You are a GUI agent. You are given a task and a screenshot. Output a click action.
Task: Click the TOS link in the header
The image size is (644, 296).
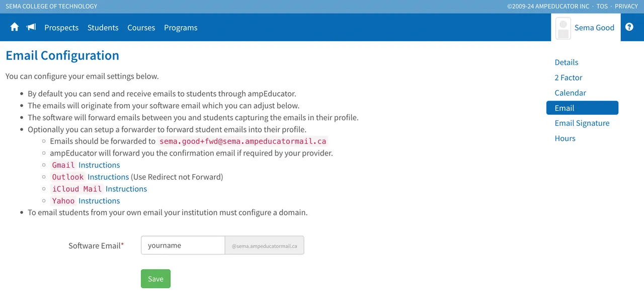pyautogui.click(x=602, y=6)
